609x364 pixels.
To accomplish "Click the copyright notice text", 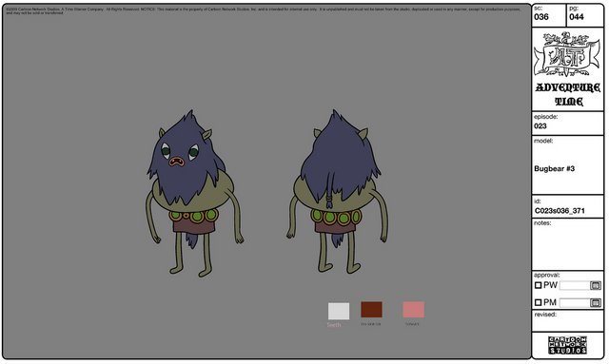I will pos(264,10).
